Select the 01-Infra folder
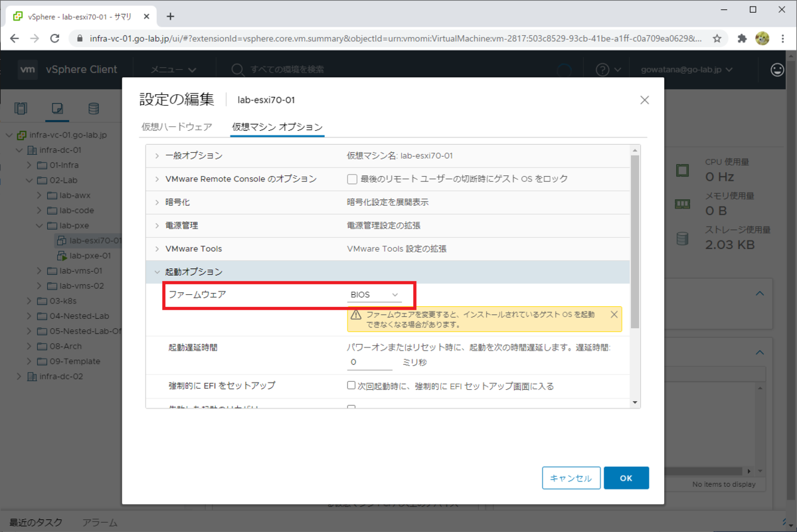797x532 pixels. 64,165
